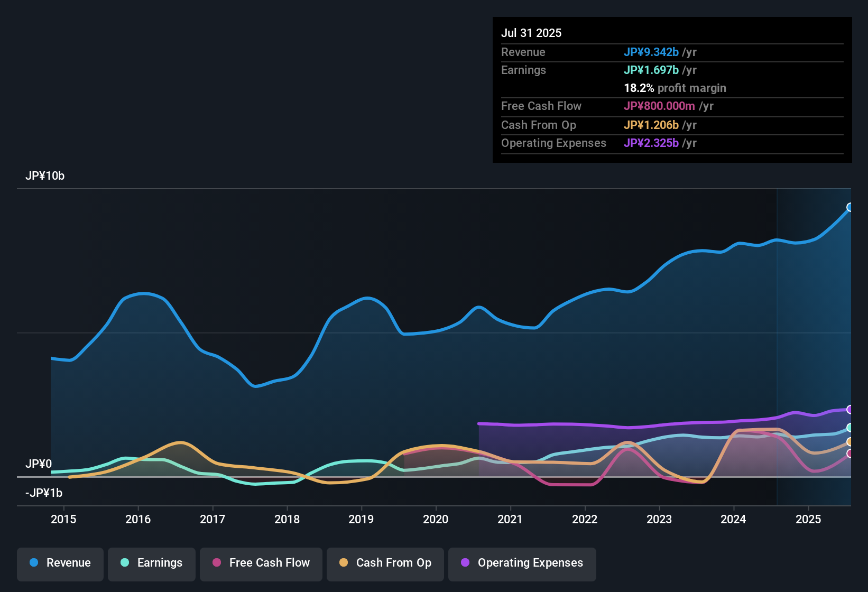
Task: Click the 2016 x-axis year label
Action: pyautogui.click(x=138, y=520)
